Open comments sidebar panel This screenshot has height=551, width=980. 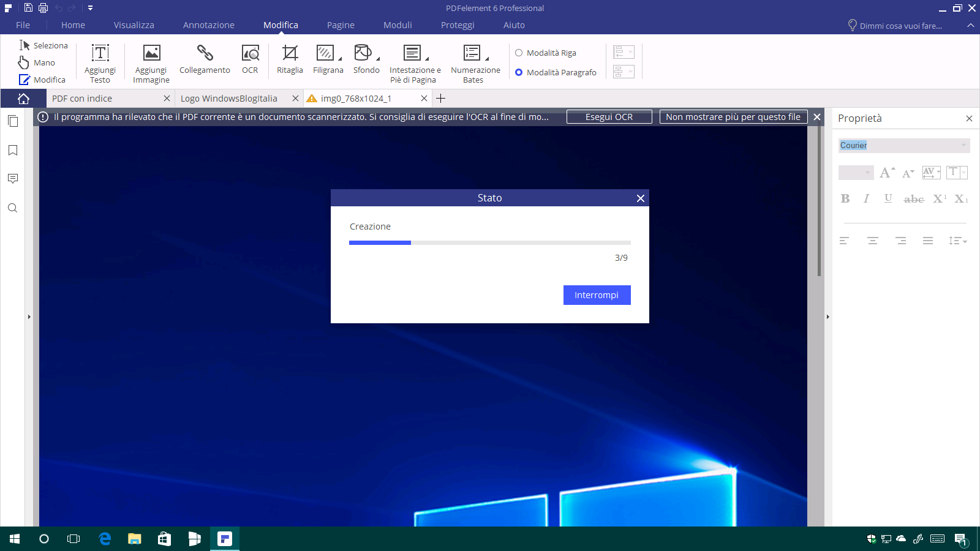pos(13,179)
